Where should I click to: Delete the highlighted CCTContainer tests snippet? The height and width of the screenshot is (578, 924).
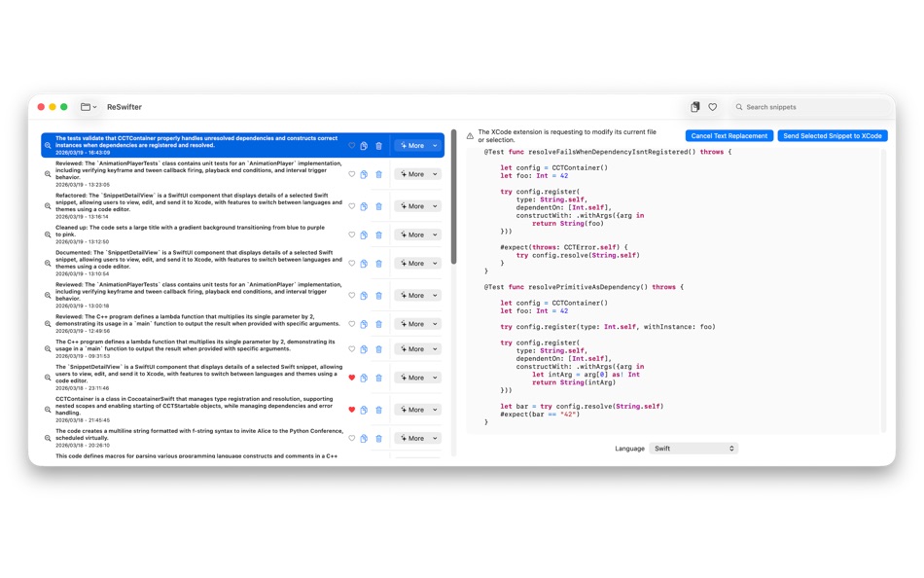pos(378,143)
